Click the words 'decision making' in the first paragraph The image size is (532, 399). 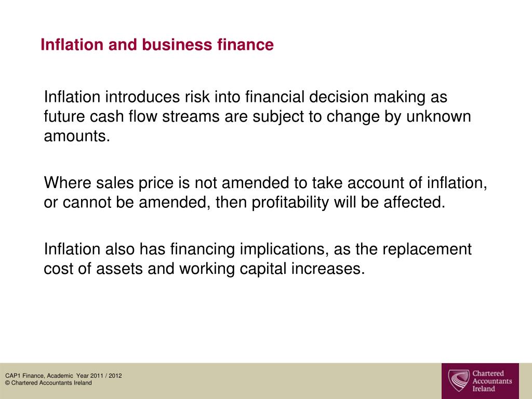tap(367, 97)
